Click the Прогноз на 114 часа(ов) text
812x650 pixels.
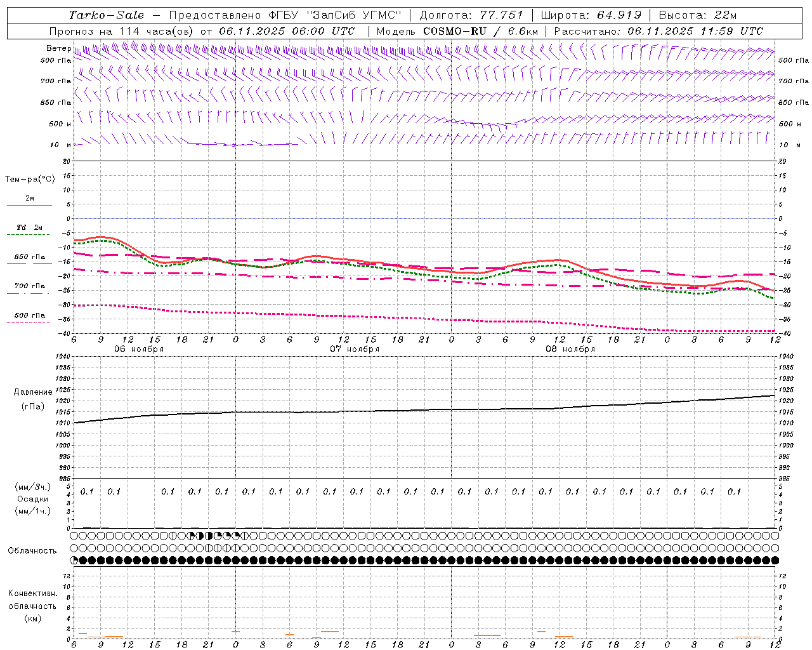pos(122,31)
